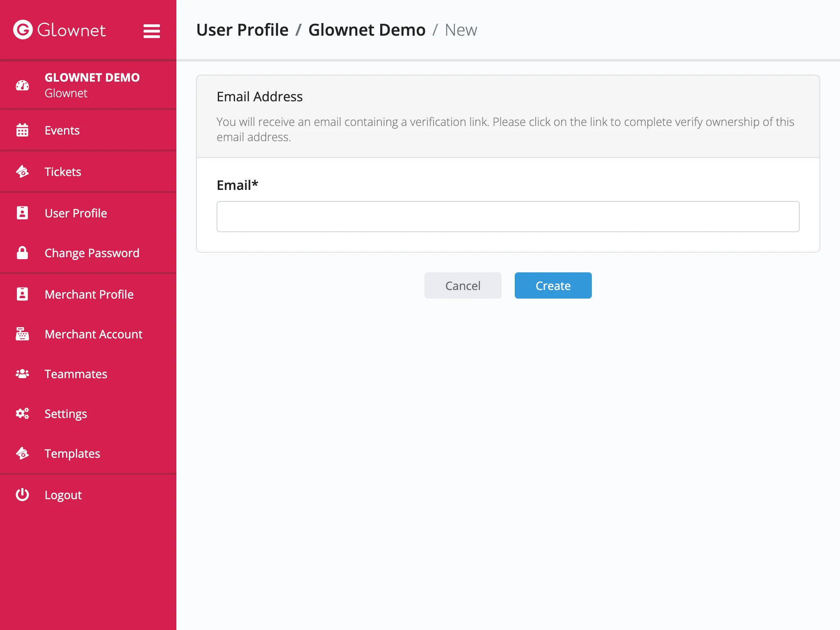Screen dimensions: 840x630
Task: Open the Glownet Demo dashboard entry
Action: tap(88, 85)
